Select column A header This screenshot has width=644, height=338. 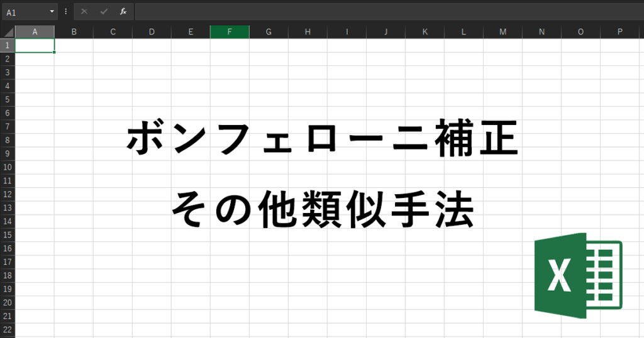click(35, 32)
